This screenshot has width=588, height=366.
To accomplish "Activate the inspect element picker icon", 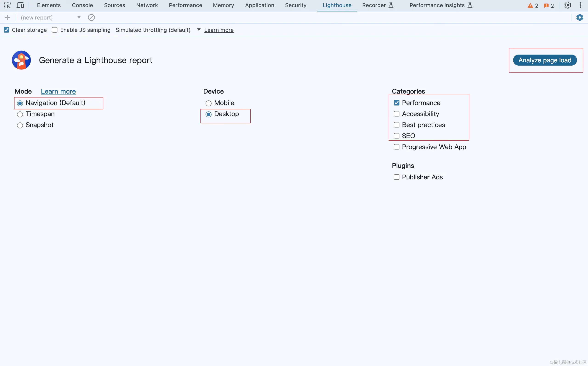I will (7, 5).
